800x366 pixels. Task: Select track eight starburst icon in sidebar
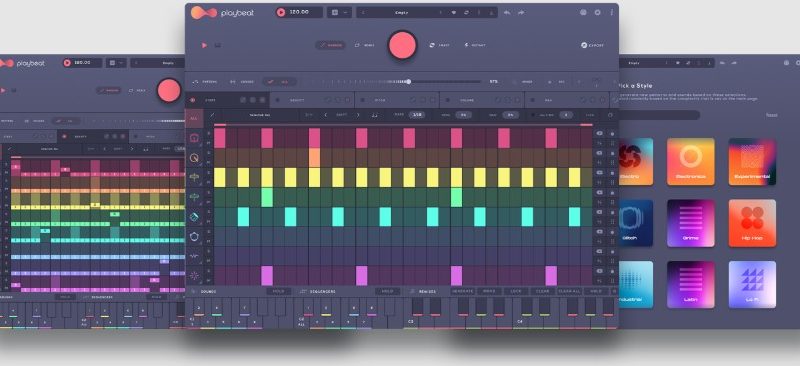click(194, 276)
